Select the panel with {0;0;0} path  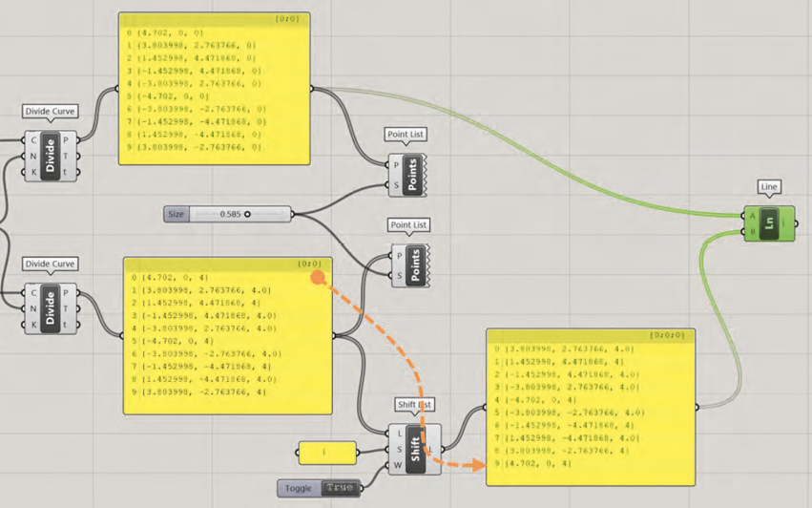pyautogui.click(x=591, y=406)
